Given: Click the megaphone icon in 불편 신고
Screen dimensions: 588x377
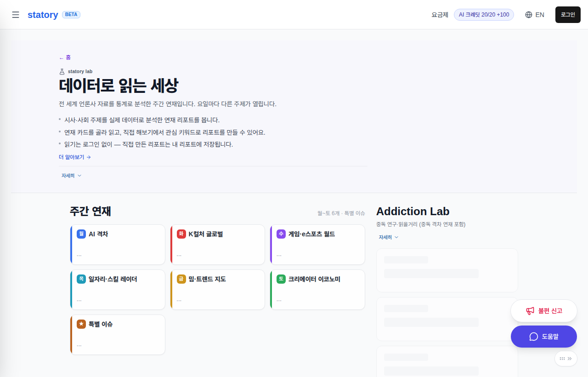Looking at the screenshot, I should 530,311.
